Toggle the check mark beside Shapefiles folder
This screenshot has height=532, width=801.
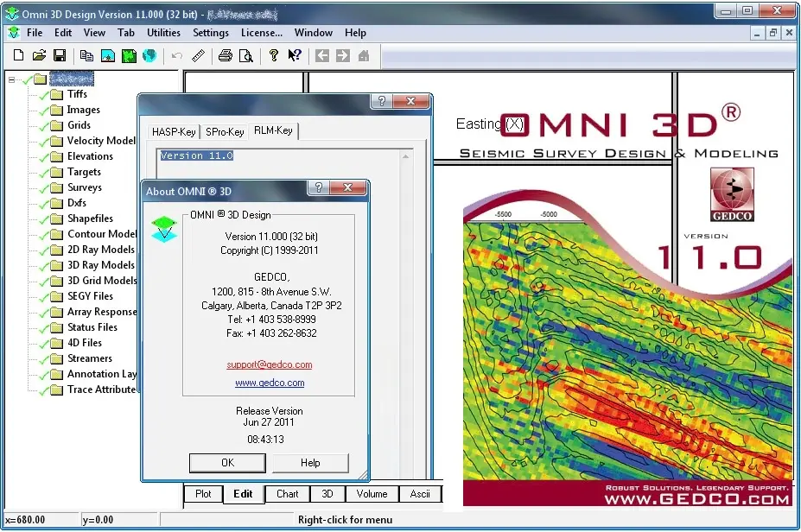point(44,219)
